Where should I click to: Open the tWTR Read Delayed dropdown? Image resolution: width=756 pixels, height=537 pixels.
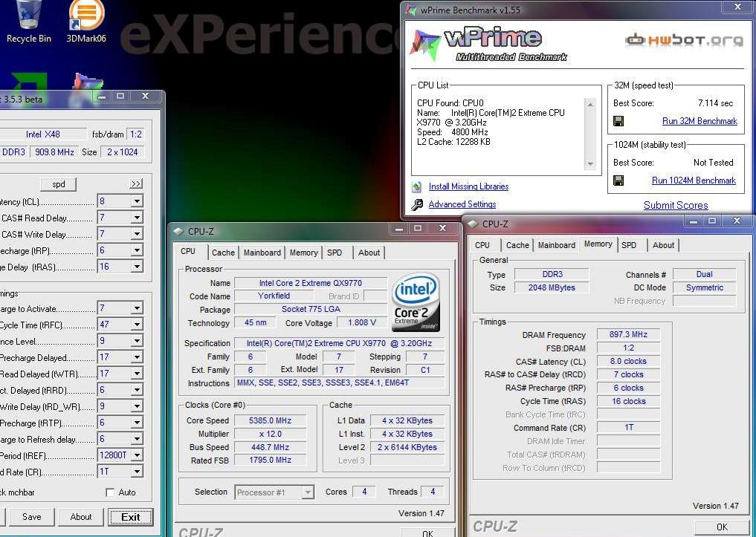[x=137, y=374]
